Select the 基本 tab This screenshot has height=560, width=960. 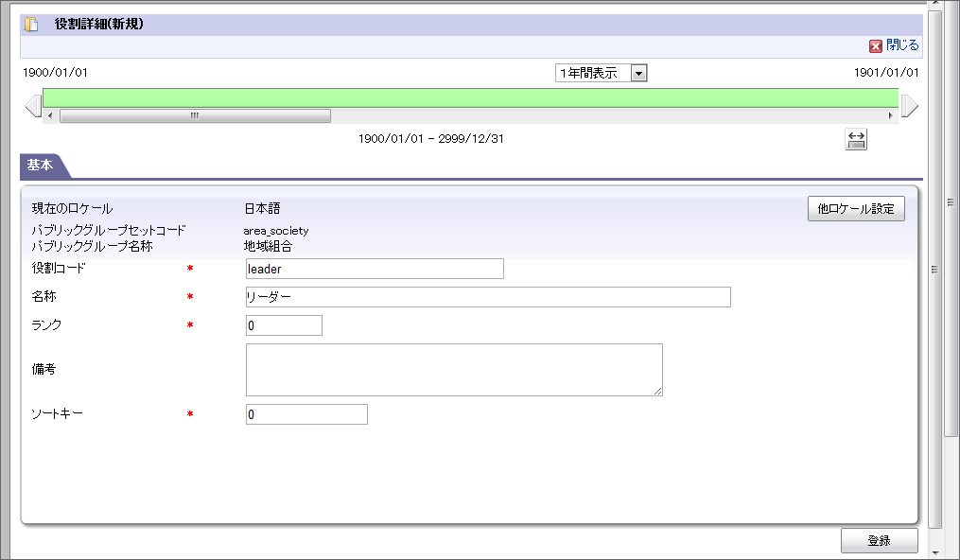41,166
